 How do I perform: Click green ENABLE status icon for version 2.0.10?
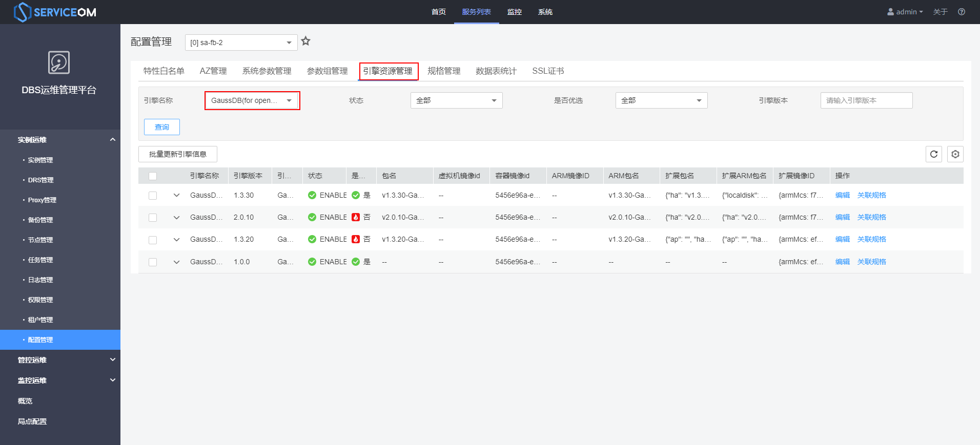pyautogui.click(x=312, y=217)
